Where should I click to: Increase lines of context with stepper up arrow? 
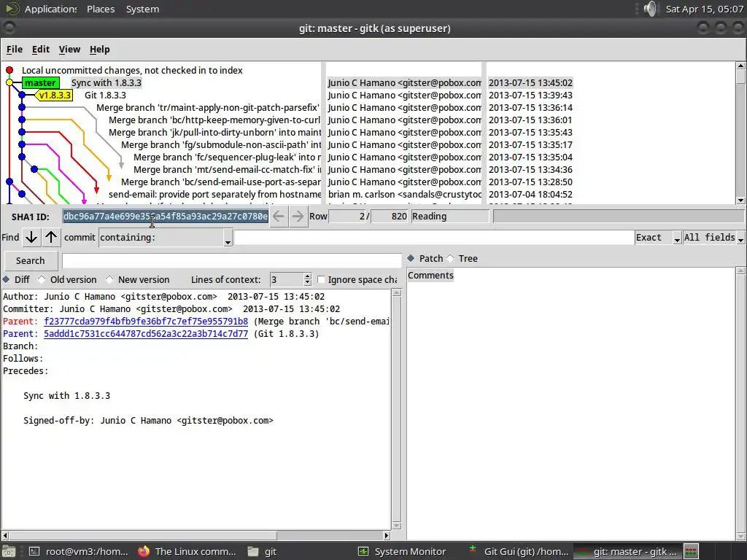[308, 276]
